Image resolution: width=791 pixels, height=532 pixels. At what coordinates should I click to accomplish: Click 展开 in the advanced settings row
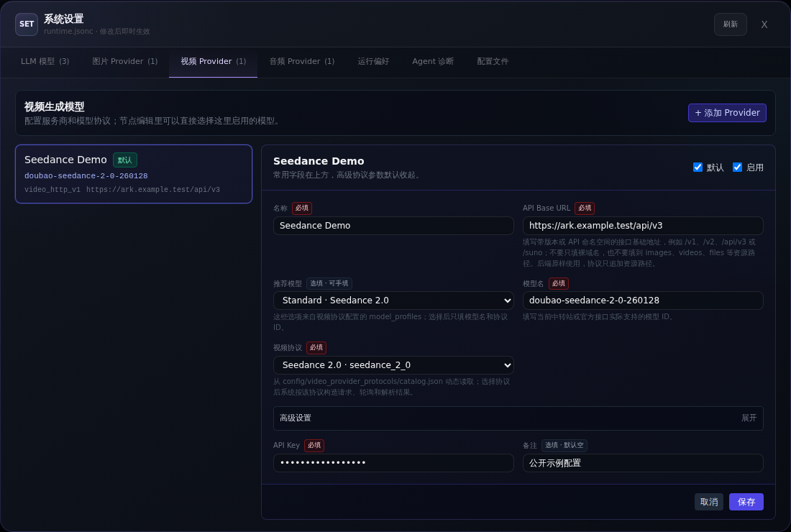pos(749,418)
